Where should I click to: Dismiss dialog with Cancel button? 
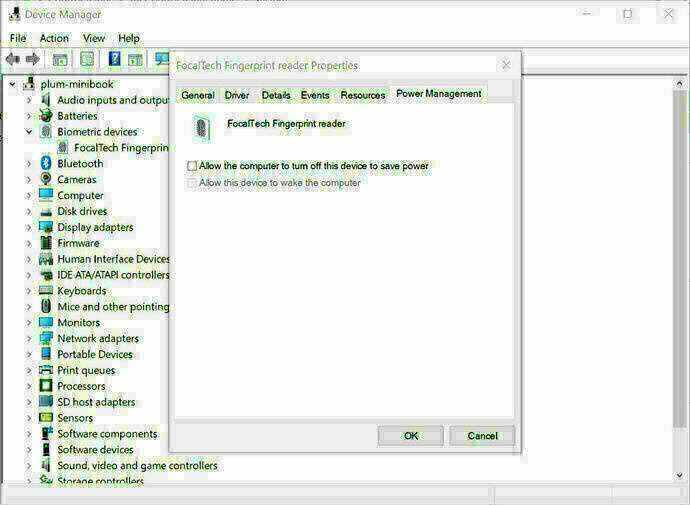point(482,435)
